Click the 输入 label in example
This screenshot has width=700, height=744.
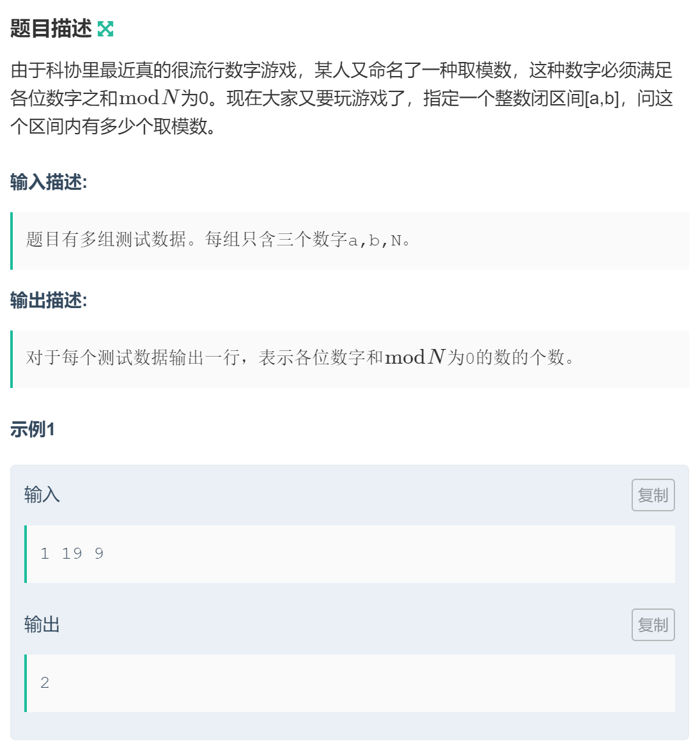[x=42, y=495]
